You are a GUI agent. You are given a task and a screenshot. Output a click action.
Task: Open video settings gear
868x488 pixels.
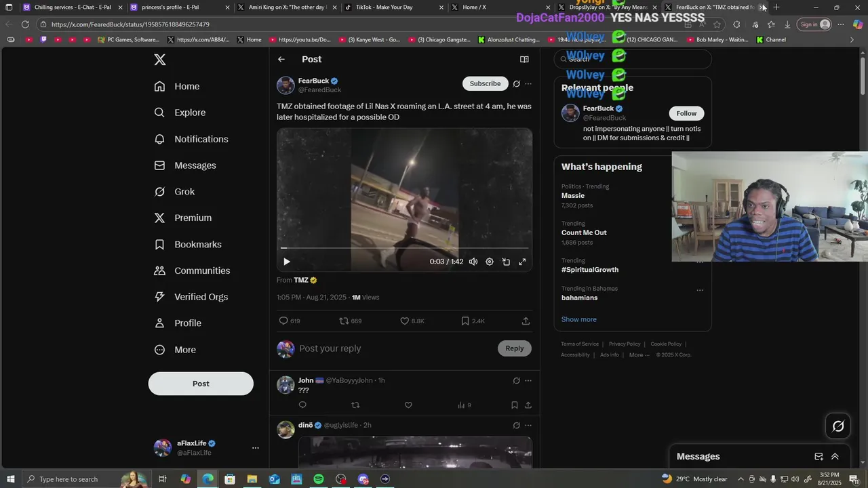[490, 262]
